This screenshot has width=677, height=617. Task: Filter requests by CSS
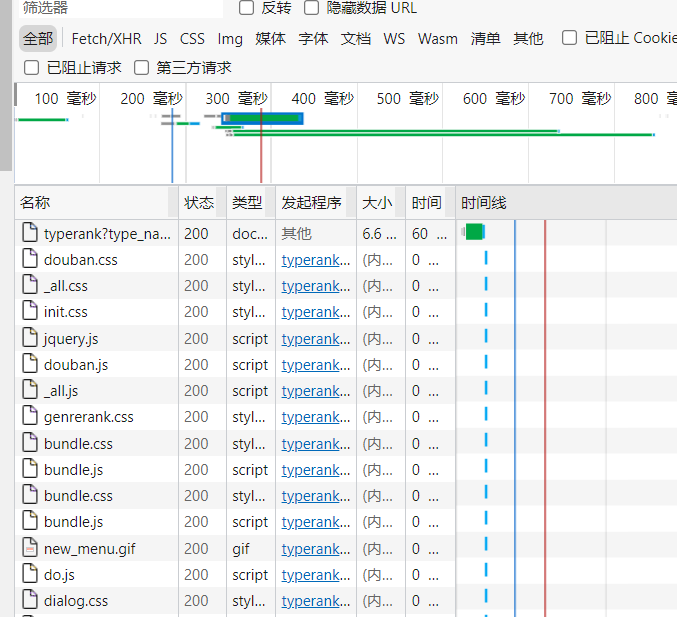(x=192, y=39)
